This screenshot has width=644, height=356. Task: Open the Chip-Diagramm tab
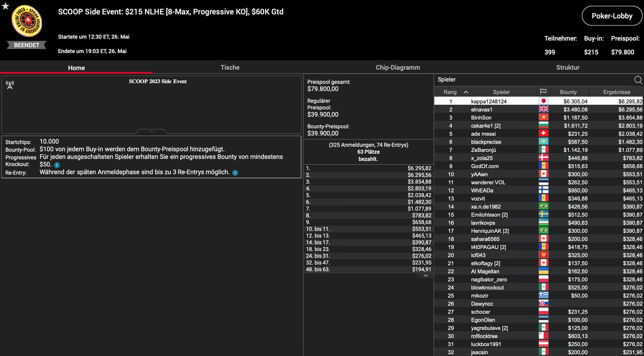(398, 67)
